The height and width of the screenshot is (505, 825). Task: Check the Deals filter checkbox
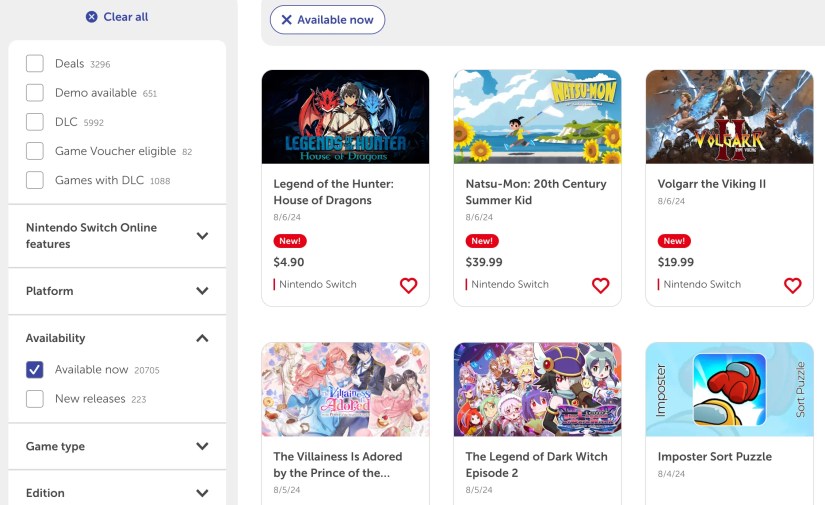tap(35, 64)
